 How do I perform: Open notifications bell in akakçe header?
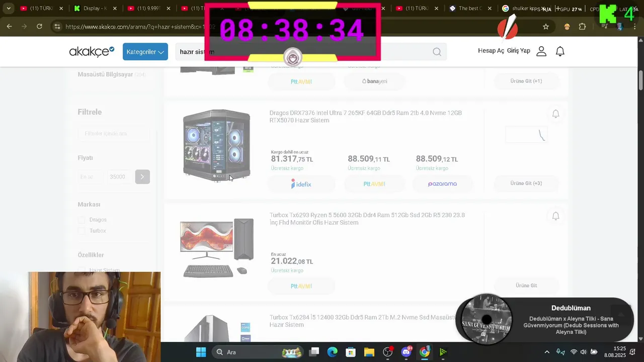point(560,51)
